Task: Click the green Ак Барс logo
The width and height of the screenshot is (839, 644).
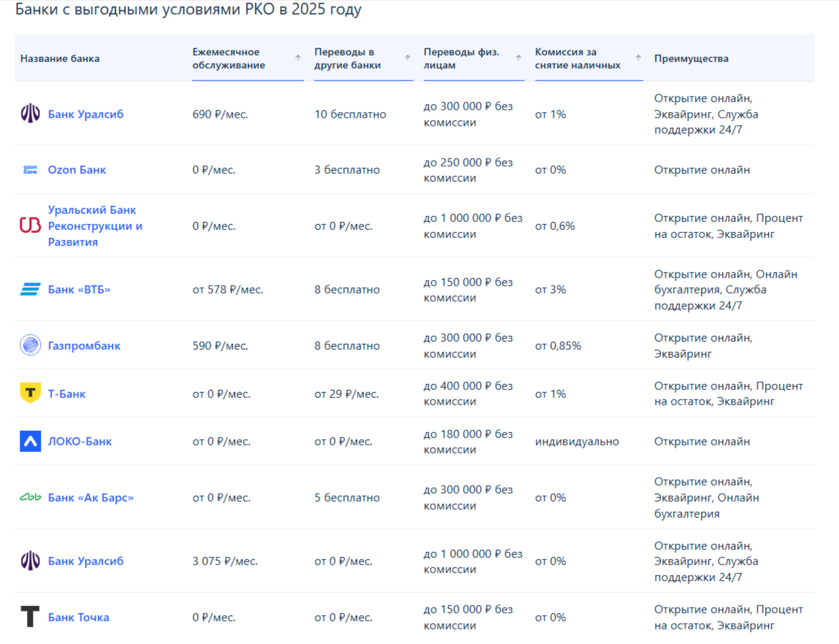Action: (31, 497)
